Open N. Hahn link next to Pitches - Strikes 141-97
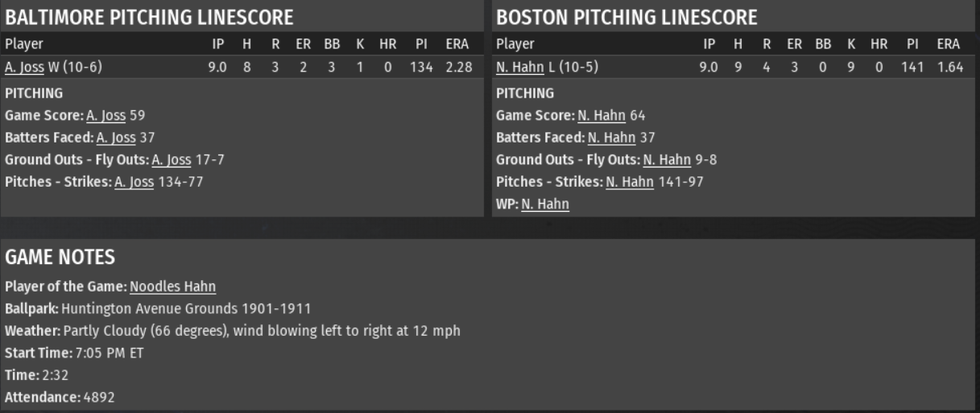 [x=630, y=182]
